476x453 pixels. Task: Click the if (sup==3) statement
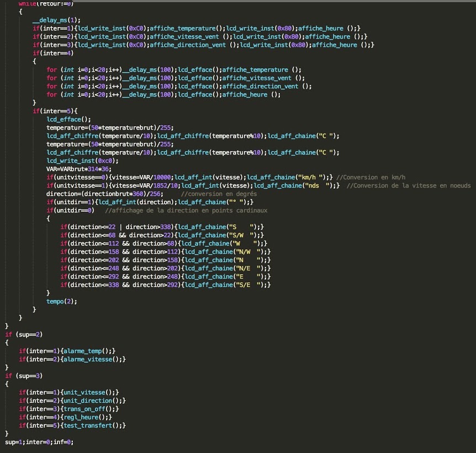tap(23, 376)
